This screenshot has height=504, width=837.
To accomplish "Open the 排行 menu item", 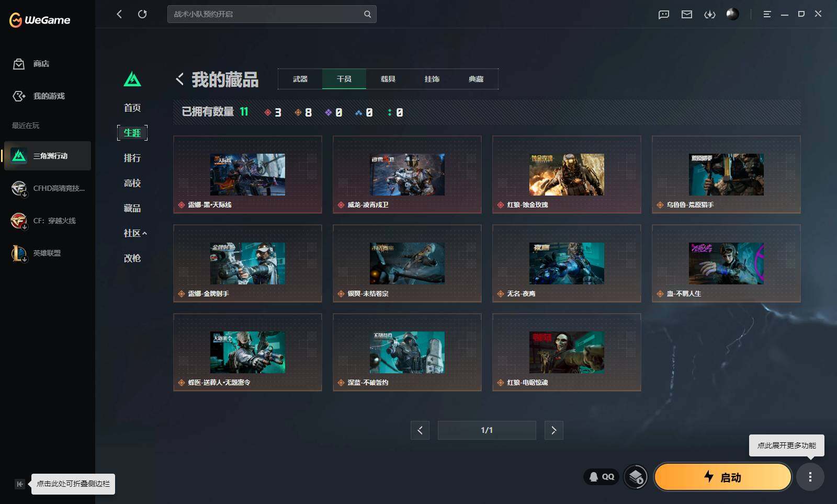I will coord(132,158).
